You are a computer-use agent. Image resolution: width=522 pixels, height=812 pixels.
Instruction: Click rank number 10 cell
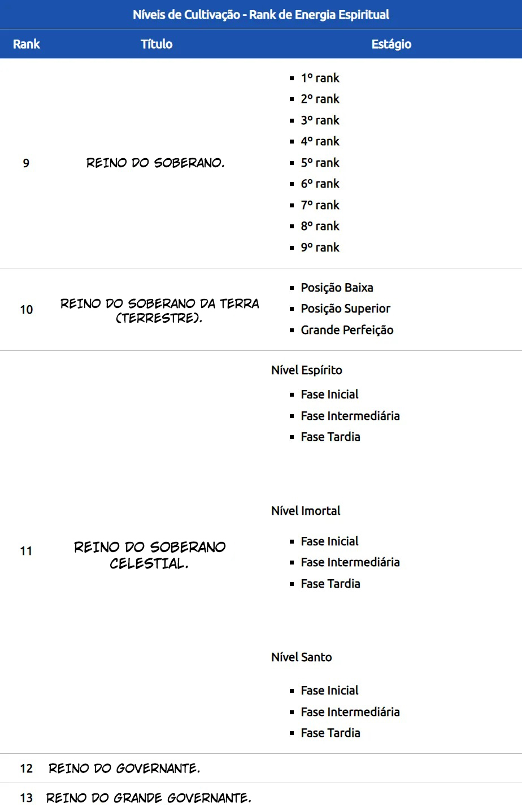click(x=27, y=310)
